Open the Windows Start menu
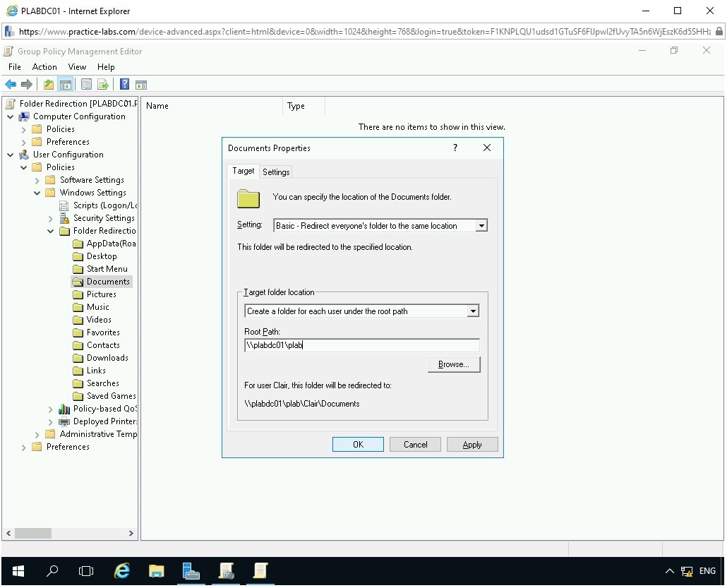The image size is (727, 588). click(x=18, y=571)
